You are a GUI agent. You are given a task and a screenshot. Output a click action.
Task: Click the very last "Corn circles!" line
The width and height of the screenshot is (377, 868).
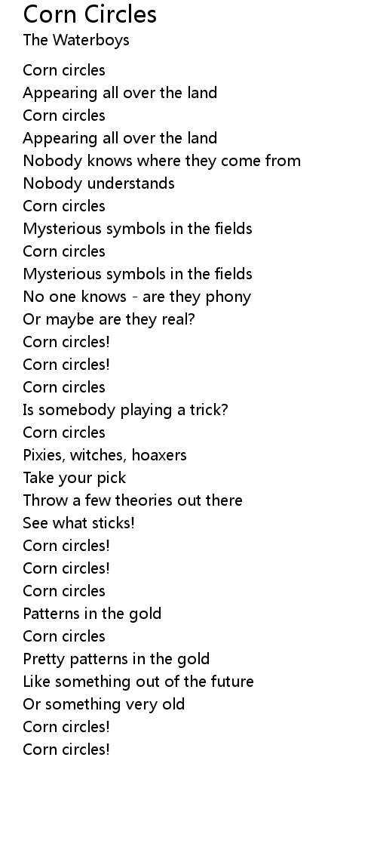[x=66, y=749]
